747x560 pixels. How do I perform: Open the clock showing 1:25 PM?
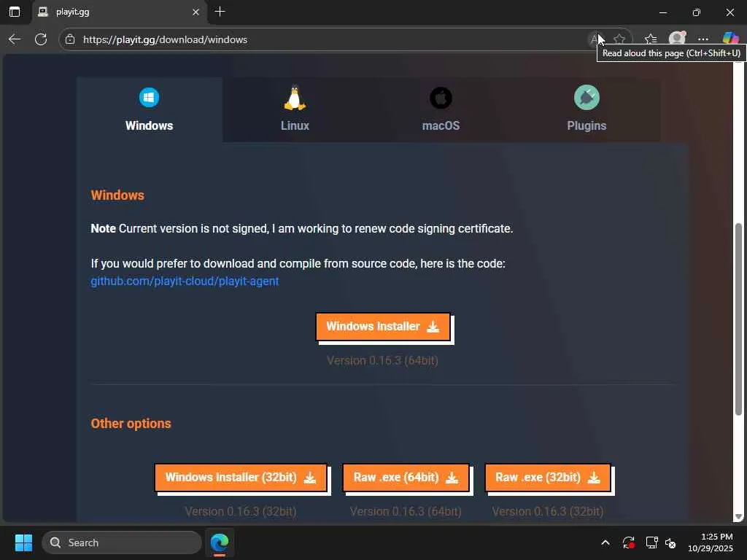click(x=711, y=542)
